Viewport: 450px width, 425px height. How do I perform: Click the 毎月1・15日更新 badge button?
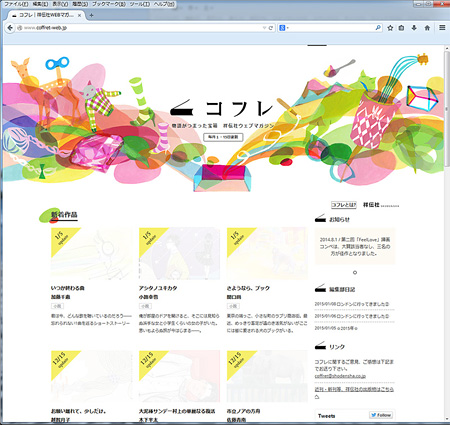223,137
